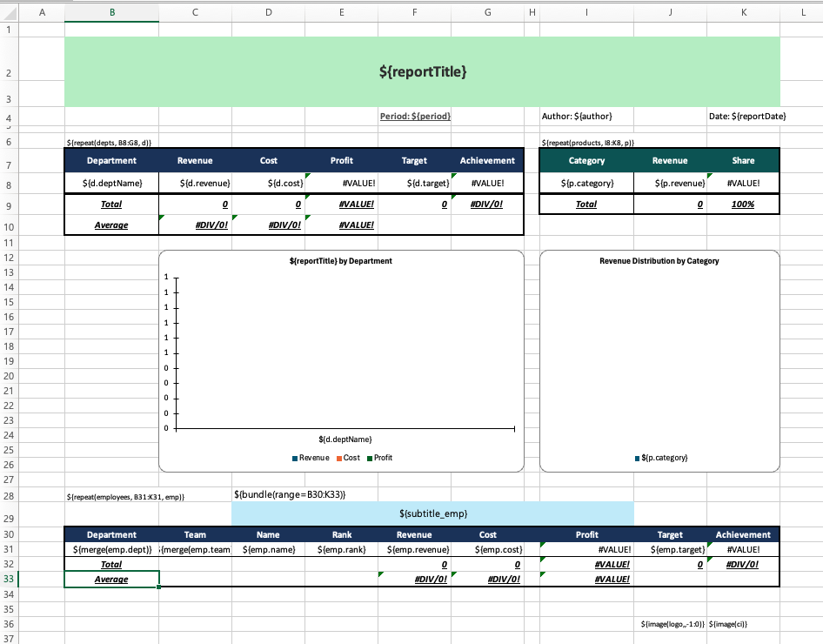Click the ${emp.cost} cell
Screen dimensions: 823x644
(487, 549)
